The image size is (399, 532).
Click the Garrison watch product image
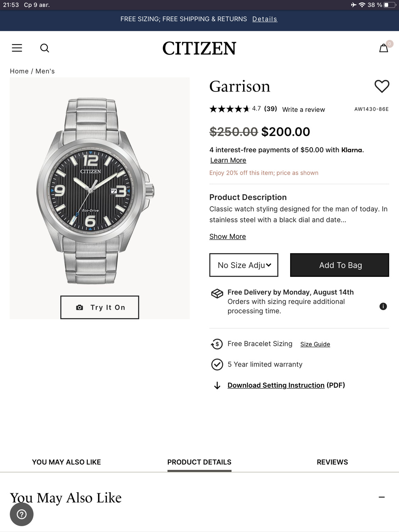tap(96, 191)
